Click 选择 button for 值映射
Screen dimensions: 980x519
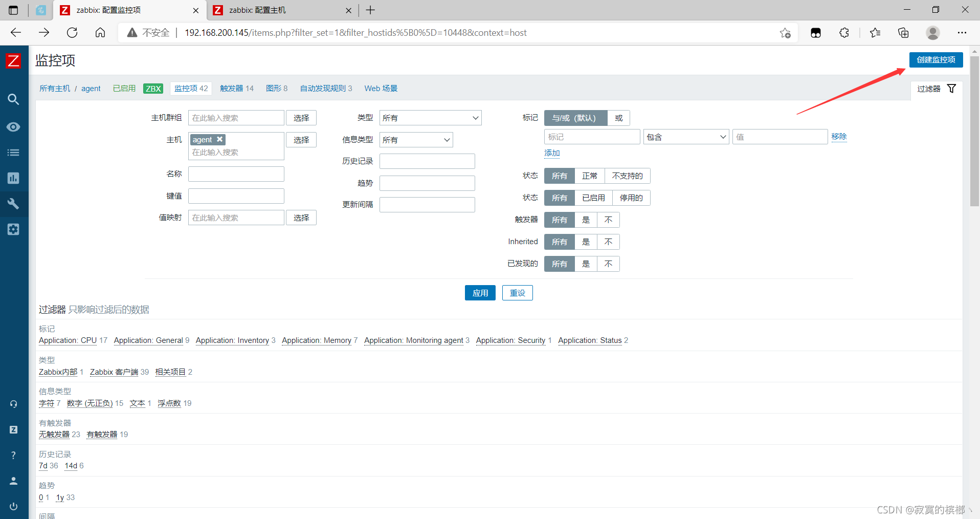click(301, 218)
